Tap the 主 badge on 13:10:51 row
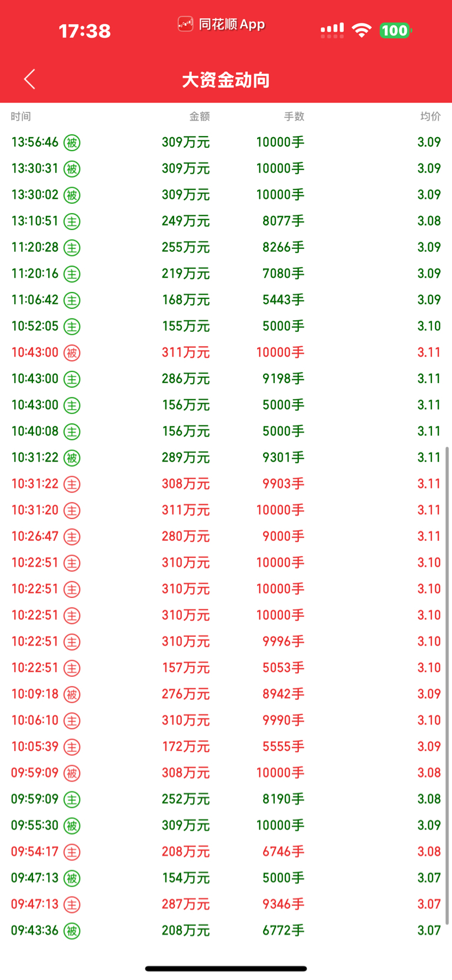The height and width of the screenshot is (980, 452). tap(72, 221)
